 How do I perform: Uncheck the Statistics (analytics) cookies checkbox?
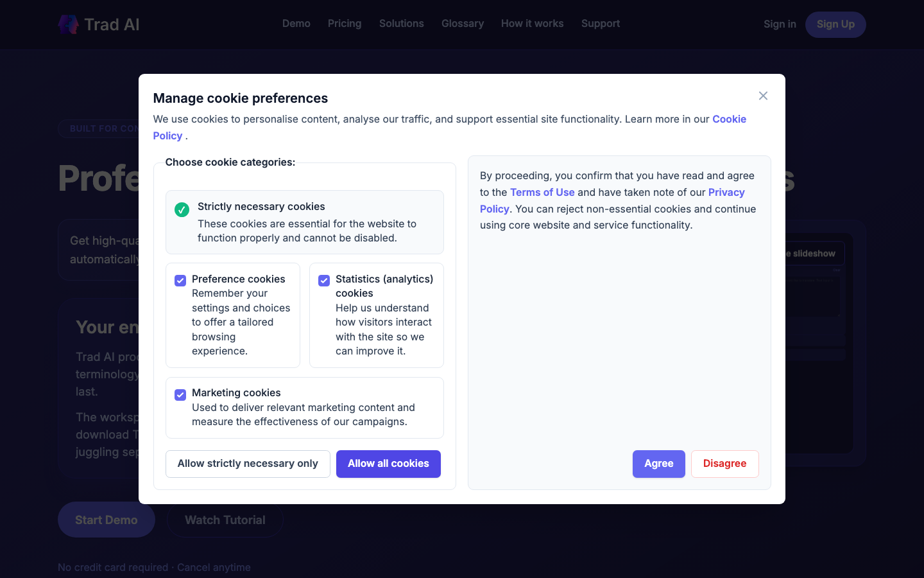(324, 281)
